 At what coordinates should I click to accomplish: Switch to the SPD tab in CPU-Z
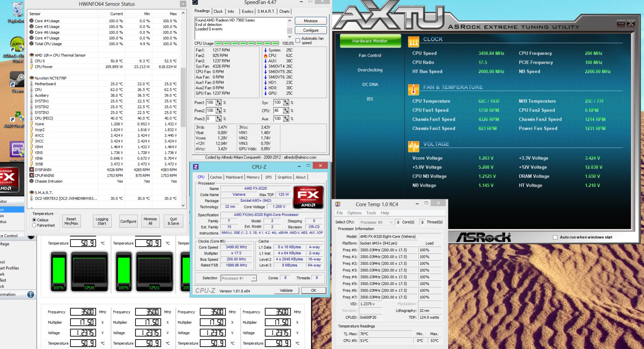coord(268,177)
